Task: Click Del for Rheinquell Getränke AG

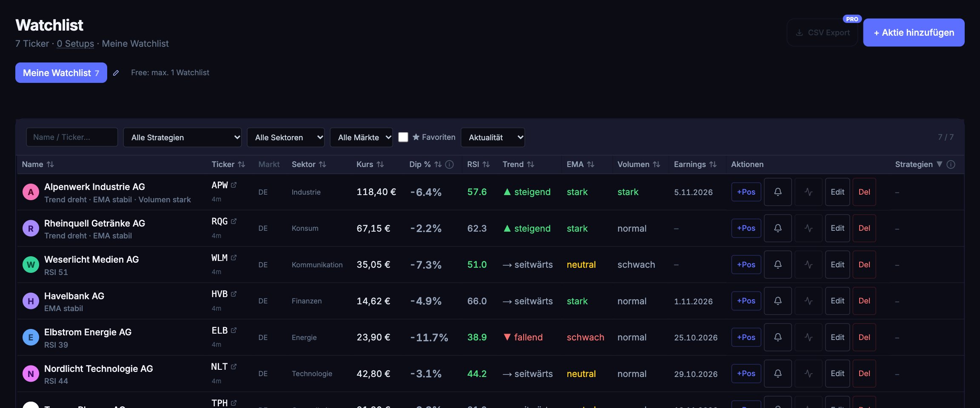Action: (864, 228)
